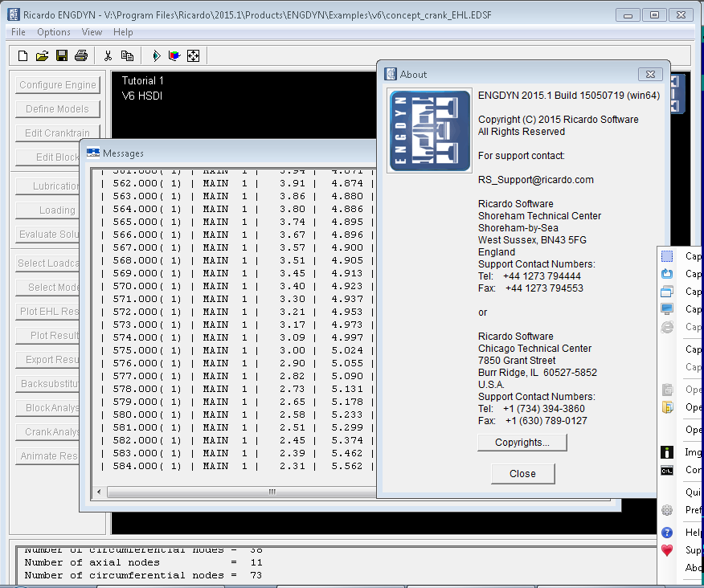Maximize the ENGDYN main window
The height and width of the screenshot is (588, 704).
coord(654,14)
